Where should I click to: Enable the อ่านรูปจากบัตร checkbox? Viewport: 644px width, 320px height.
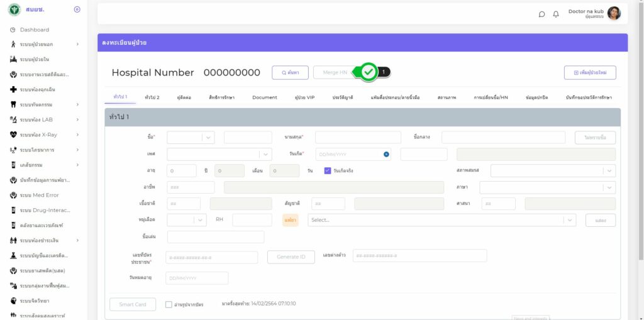(169, 304)
